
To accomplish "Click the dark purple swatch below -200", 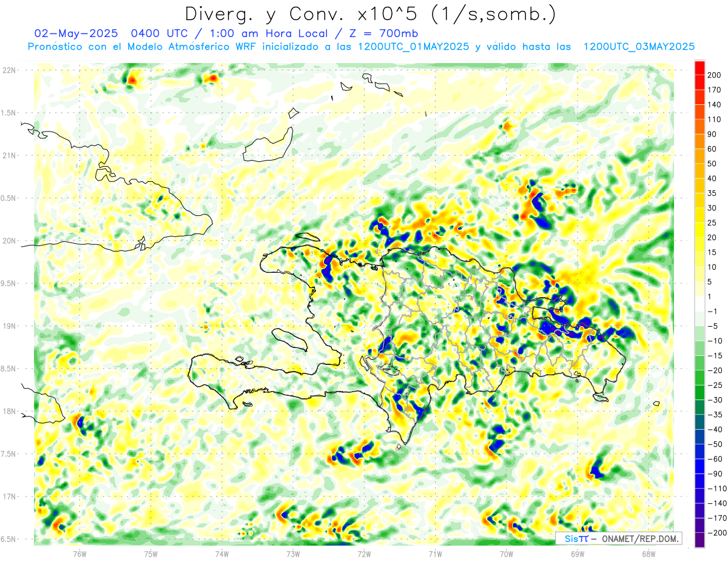I will coord(699,540).
